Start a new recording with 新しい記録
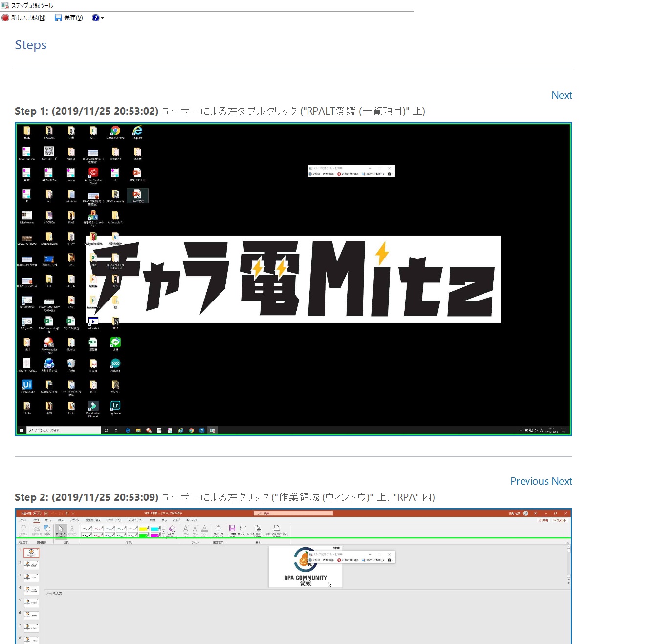 [23, 18]
